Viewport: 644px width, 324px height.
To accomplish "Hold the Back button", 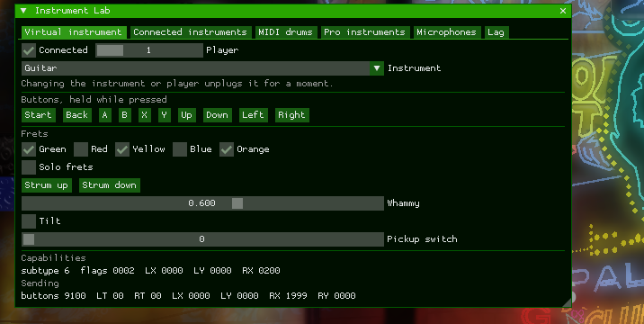I will point(76,115).
